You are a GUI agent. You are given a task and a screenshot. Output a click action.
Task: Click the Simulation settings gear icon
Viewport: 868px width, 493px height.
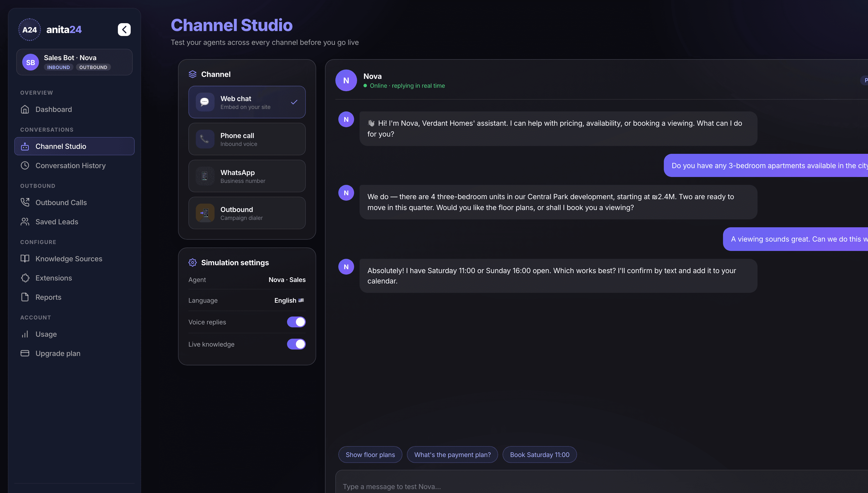pyautogui.click(x=192, y=263)
